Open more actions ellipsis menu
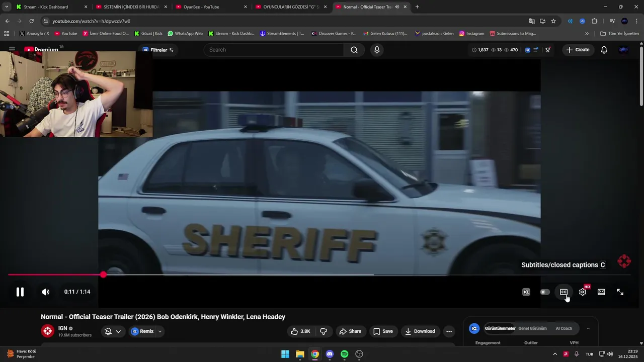 point(449,331)
